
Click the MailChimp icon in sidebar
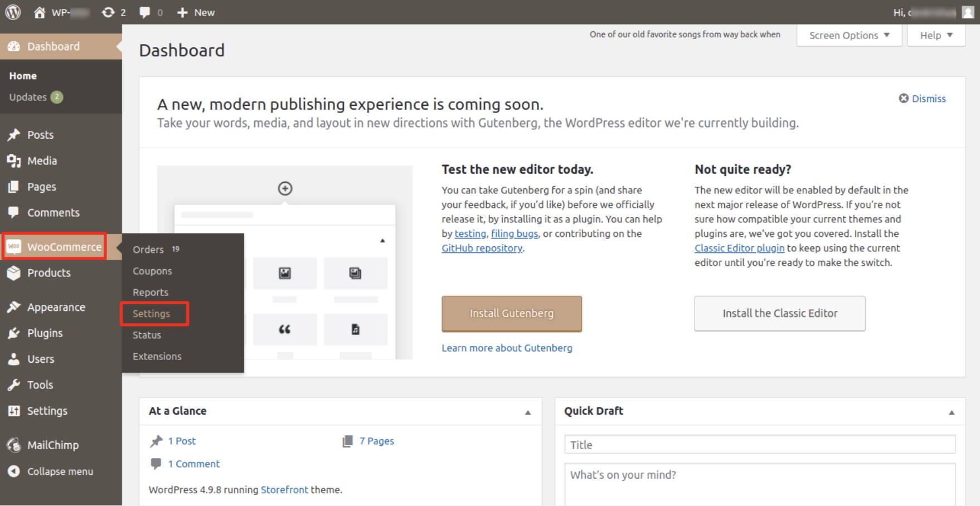pos(14,445)
